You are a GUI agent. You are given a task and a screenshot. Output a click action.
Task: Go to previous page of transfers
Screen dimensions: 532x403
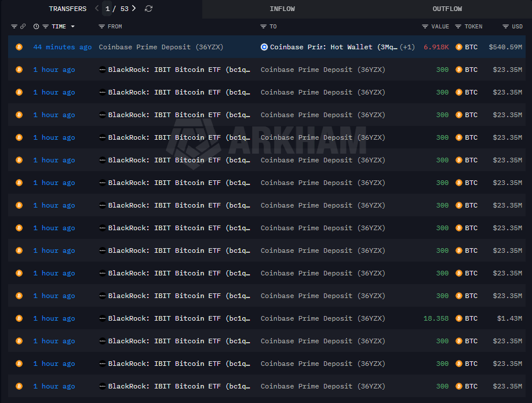[97, 9]
